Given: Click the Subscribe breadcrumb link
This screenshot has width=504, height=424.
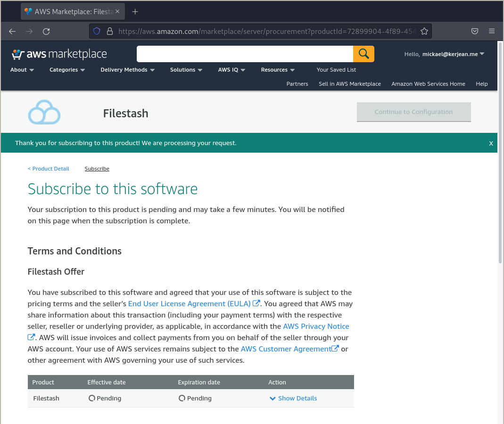Looking at the screenshot, I should (x=97, y=169).
